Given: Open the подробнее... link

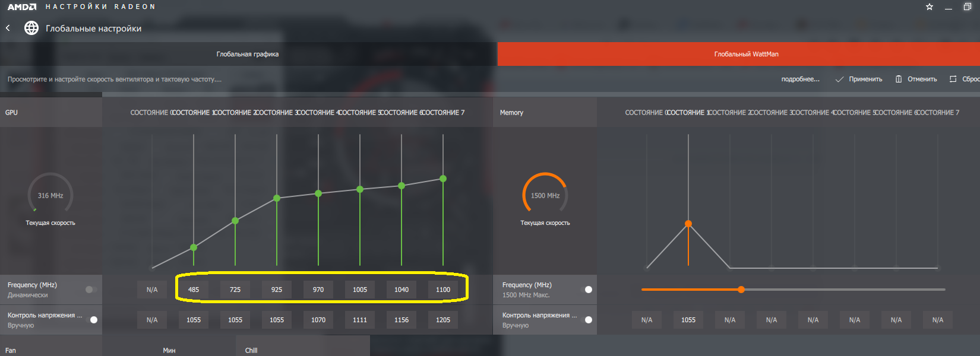Looking at the screenshot, I should (800, 79).
